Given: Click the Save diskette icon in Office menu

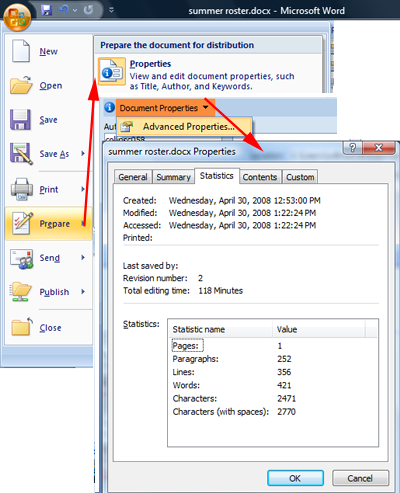Looking at the screenshot, I should click(20, 119).
